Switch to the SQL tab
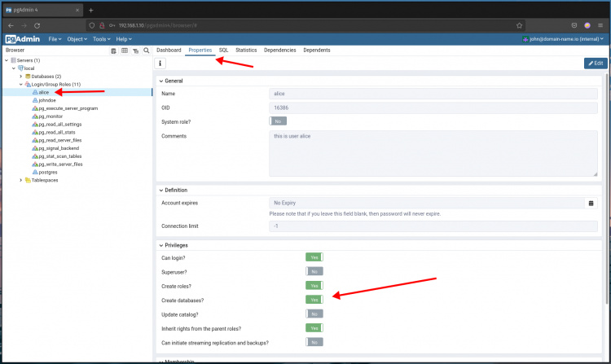The width and height of the screenshot is (611, 364). tap(223, 50)
